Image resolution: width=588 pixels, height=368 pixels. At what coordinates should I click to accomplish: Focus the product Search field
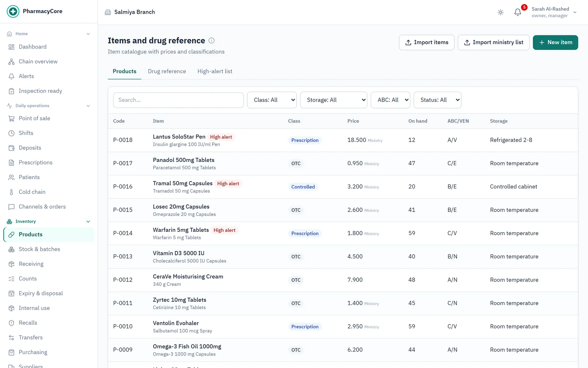tap(178, 100)
